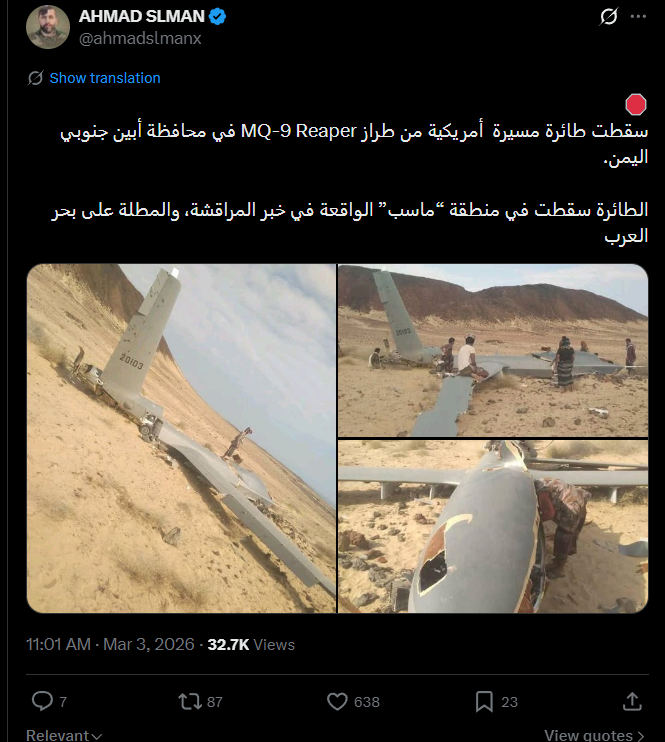This screenshot has height=742, width=665.
Task: Click the 32.7K Views count
Action: click(251, 645)
